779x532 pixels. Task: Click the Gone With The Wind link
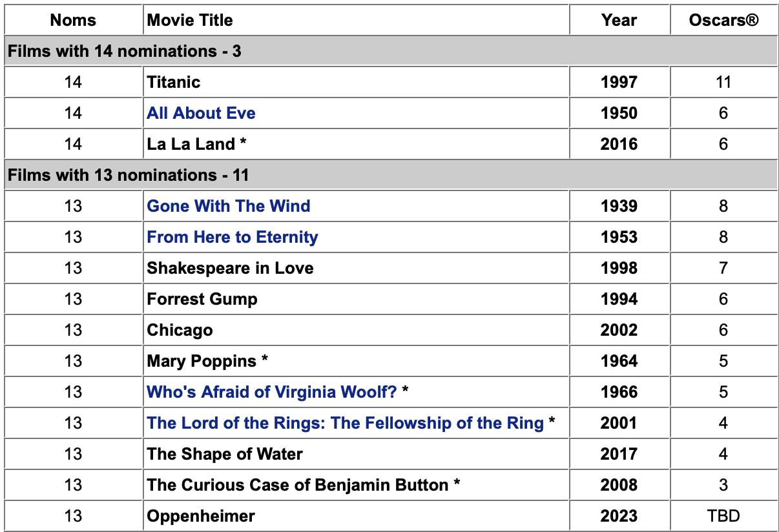[229, 206]
